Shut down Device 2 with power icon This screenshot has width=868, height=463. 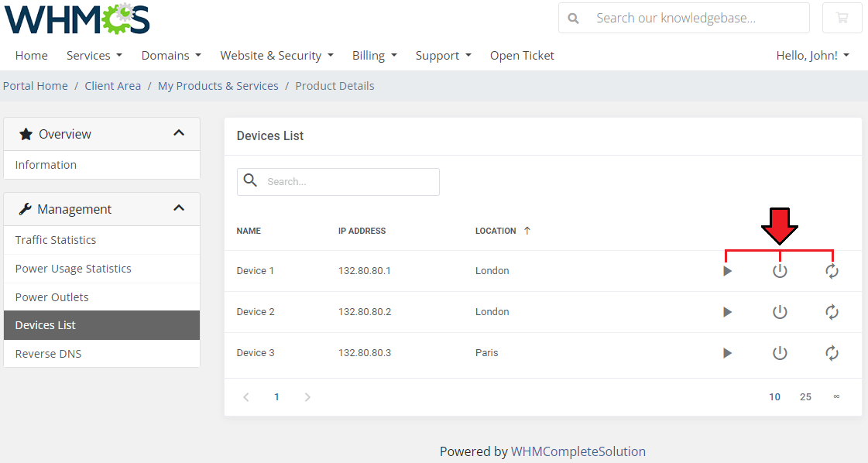780,312
